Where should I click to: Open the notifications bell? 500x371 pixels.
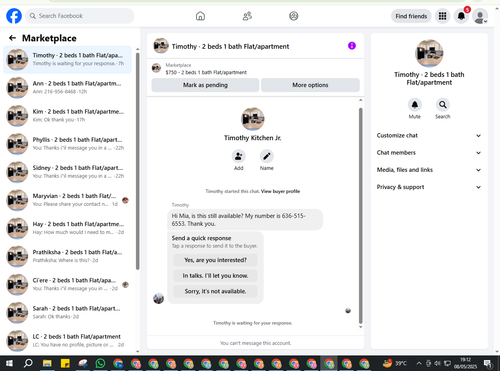[461, 16]
